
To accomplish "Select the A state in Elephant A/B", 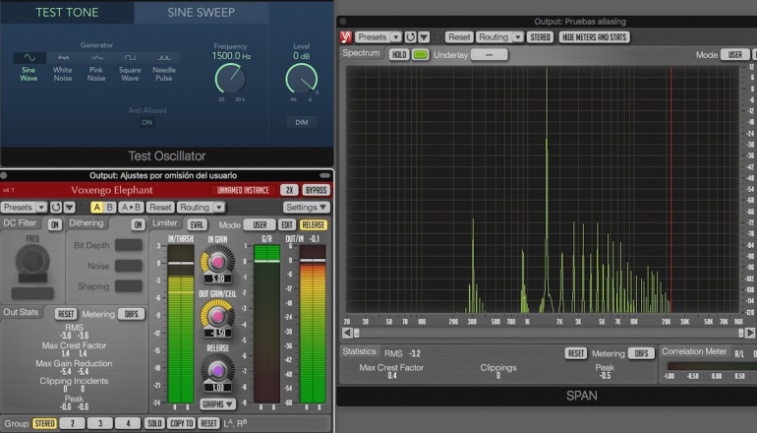I will 97,207.
